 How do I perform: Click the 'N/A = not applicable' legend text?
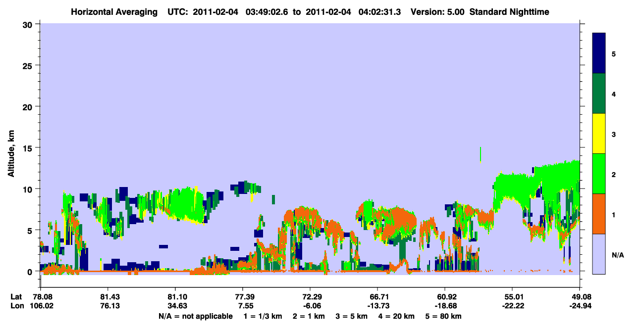point(195,316)
